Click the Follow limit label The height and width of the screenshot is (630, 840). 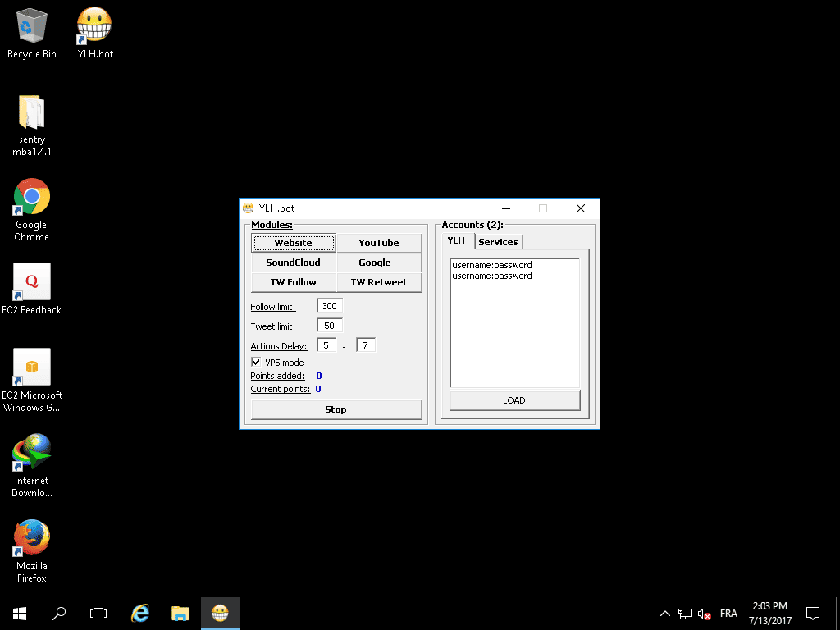[272, 307]
